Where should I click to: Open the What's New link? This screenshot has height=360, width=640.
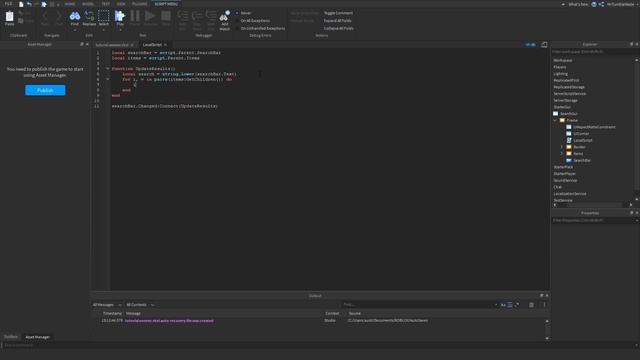pos(578,4)
